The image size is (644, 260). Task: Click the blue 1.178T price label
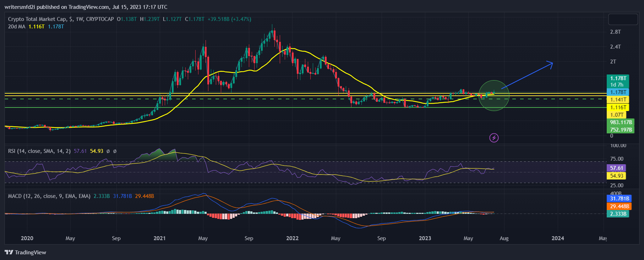pyautogui.click(x=618, y=92)
